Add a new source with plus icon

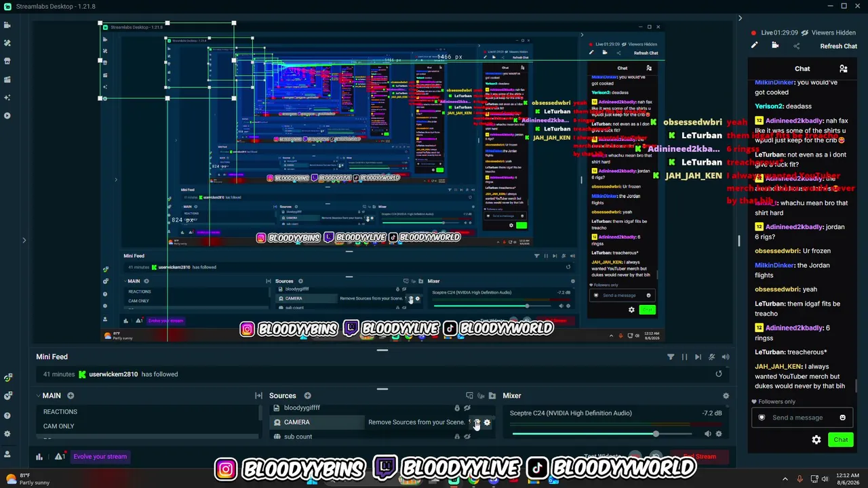coord(307,396)
